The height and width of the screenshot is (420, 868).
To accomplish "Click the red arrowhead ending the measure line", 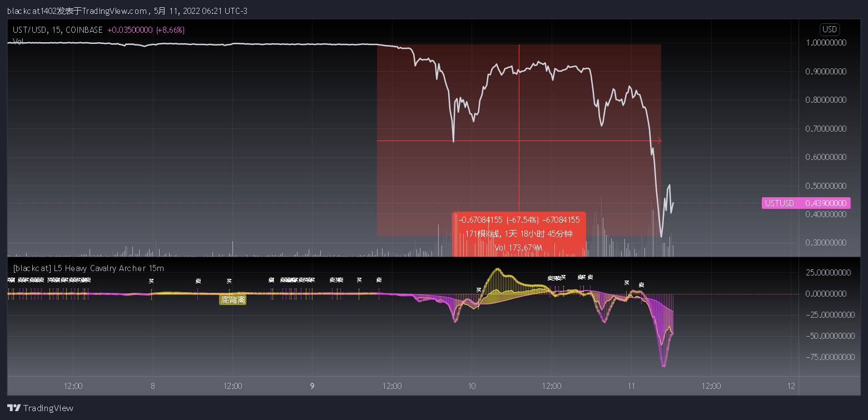I will coord(659,141).
